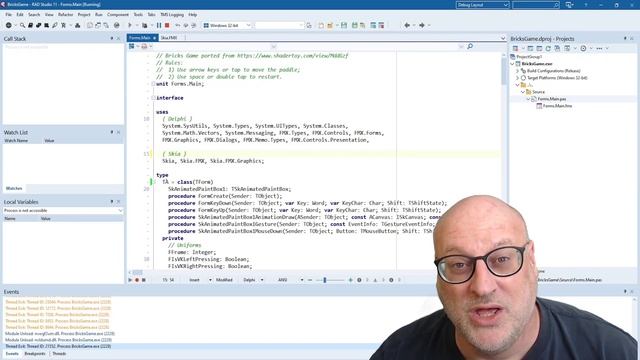Click the macro record red dot icon
Screen dimensions: 640x360
pos(137,280)
